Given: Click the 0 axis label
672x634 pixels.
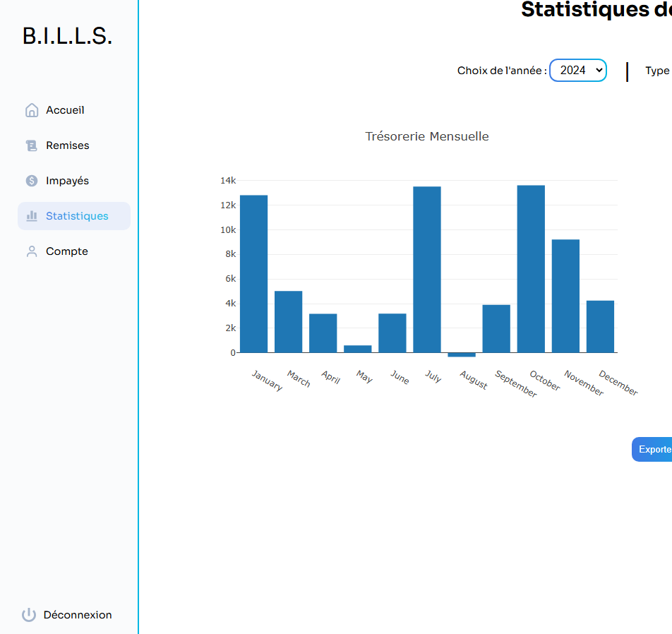Looking at the screenshot, I should tap(233, 353).
